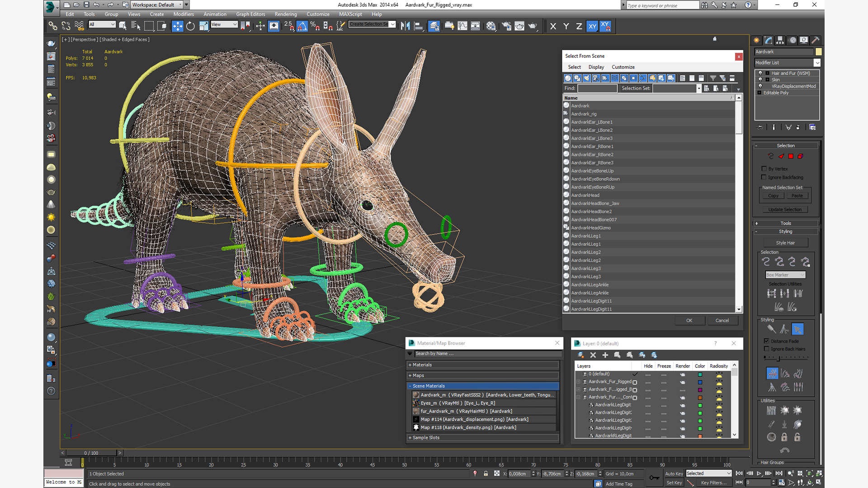Viewport: 868px width, 488px height.
Task: Click the Configure Modifier Sets icon
Action: pos(812,127)
